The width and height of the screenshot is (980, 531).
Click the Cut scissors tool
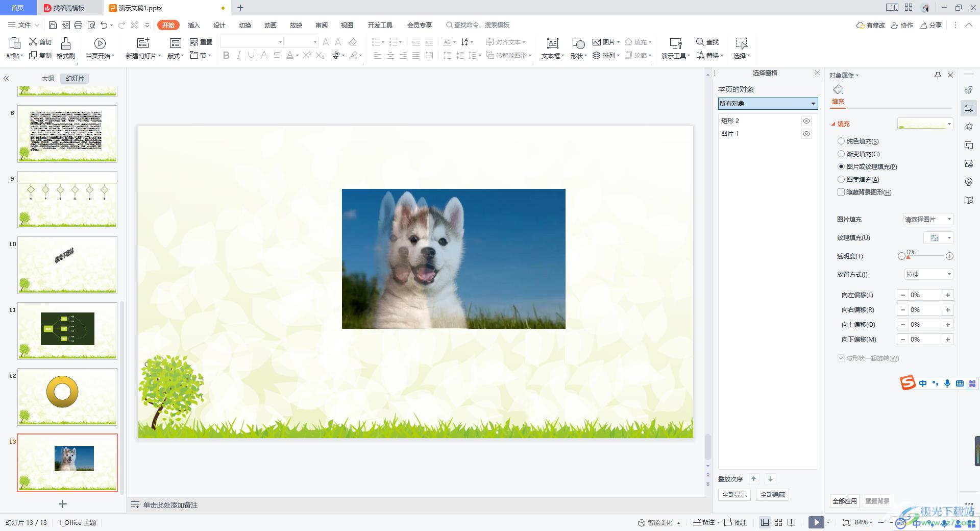pos(34,42)
